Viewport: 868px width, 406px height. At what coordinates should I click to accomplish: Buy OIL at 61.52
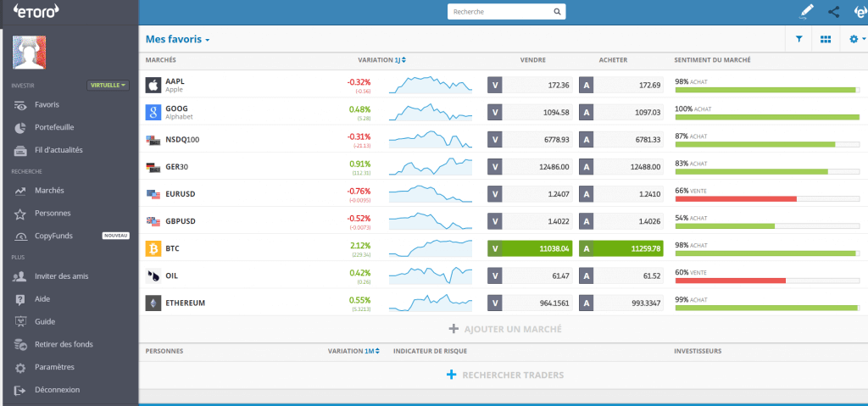click(x=621, y=275)
